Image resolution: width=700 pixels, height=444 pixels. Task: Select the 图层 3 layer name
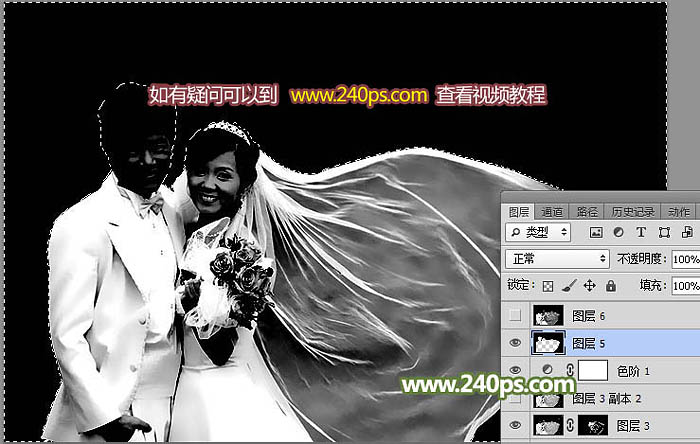(x=633, y=426)
